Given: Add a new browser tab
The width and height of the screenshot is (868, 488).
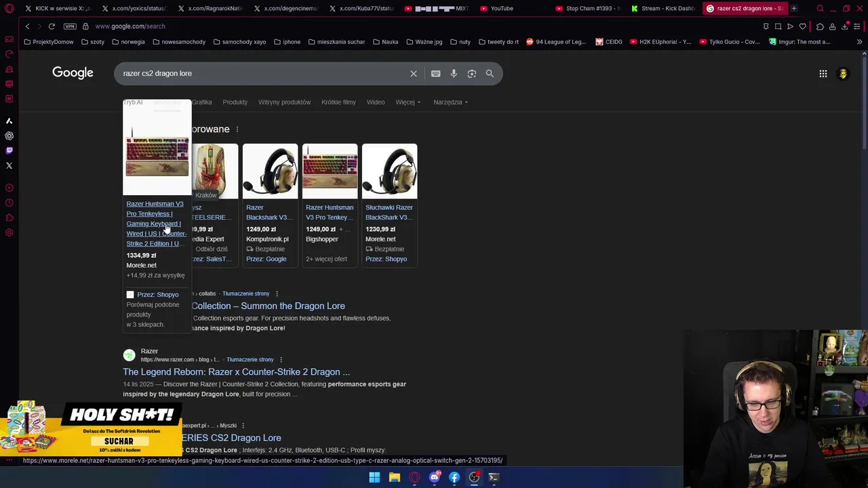Looking at the screenshot, I should [794, 8].
